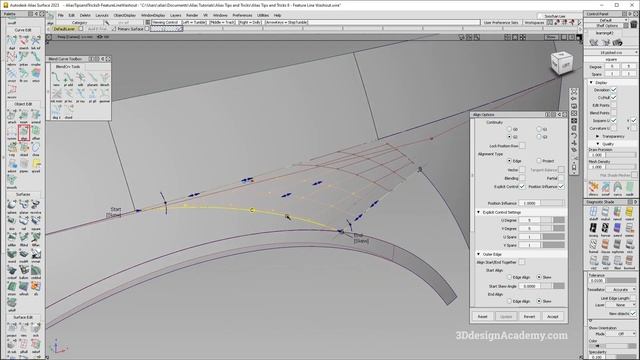Click the Revert button in Align Options
The height and width of the screenshot is (360, 640).
coord(529,316)
